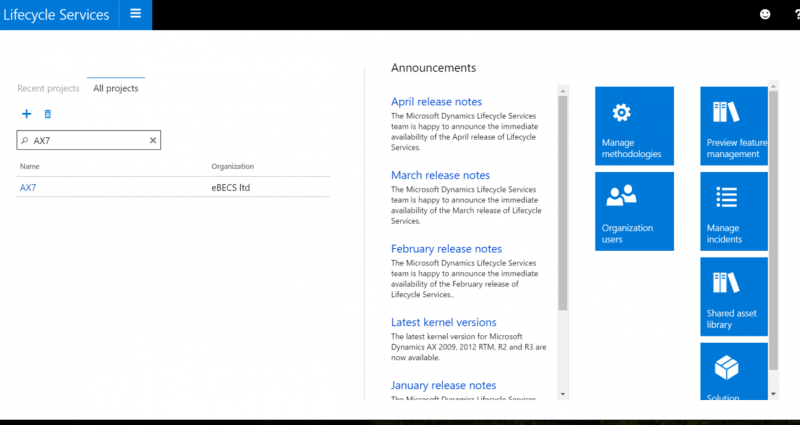Open the Manage methodologies tile
Screen dimensions: 800x425
tap(634, 126)
